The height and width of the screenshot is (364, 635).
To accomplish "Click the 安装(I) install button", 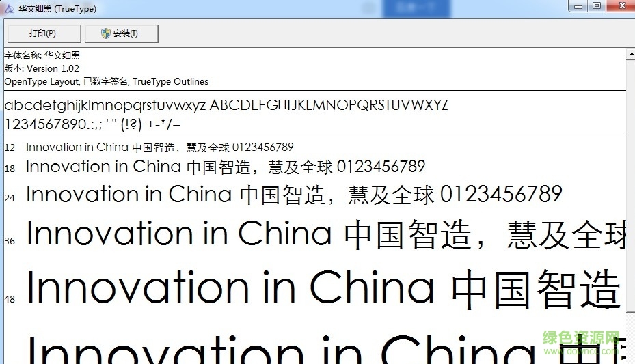I will [x=122, y=33].
